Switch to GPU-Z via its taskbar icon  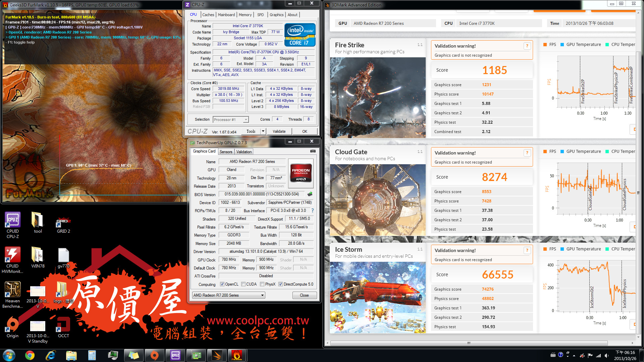[196, 355]
